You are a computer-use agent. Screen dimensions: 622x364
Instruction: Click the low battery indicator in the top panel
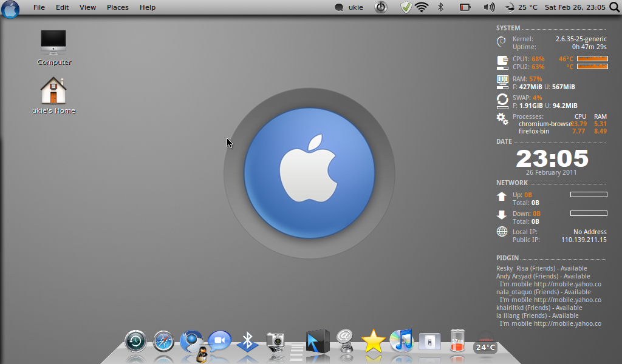[x=465, y=7]
